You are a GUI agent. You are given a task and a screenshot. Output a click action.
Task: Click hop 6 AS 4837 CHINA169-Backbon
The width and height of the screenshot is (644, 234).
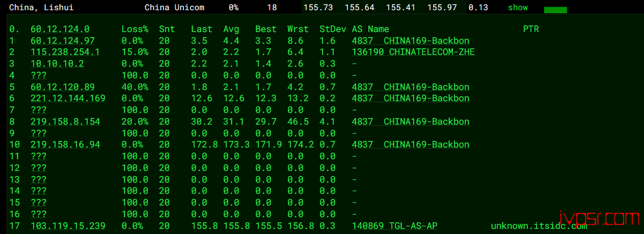click(x=411, y=98)
